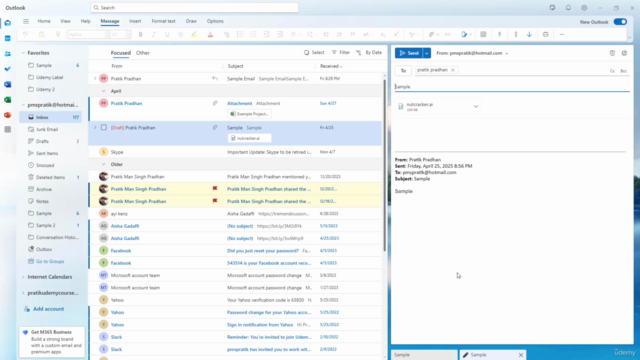Launch Word from the app rail

[x=8, y=84]
